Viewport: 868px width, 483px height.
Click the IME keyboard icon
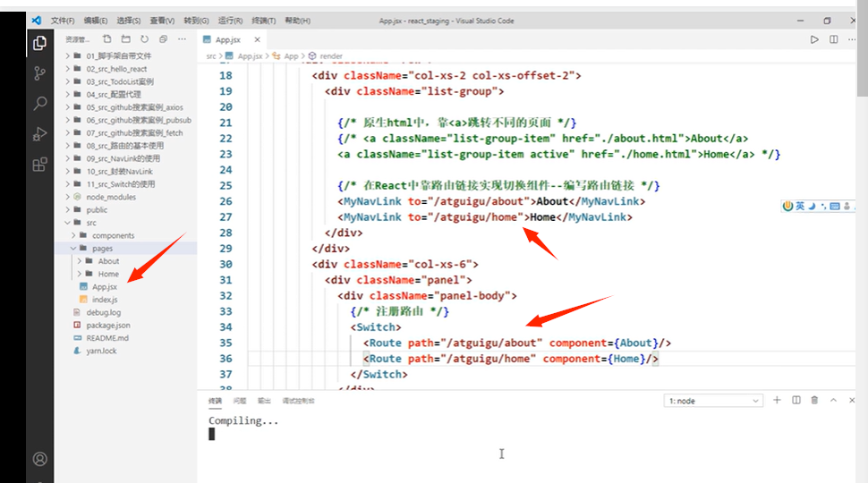pyautogui.click(x=835, y=207)
